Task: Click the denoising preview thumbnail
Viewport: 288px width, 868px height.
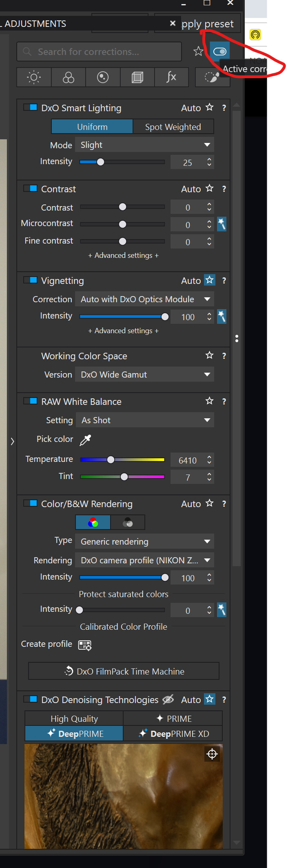Action: point(124,796)
